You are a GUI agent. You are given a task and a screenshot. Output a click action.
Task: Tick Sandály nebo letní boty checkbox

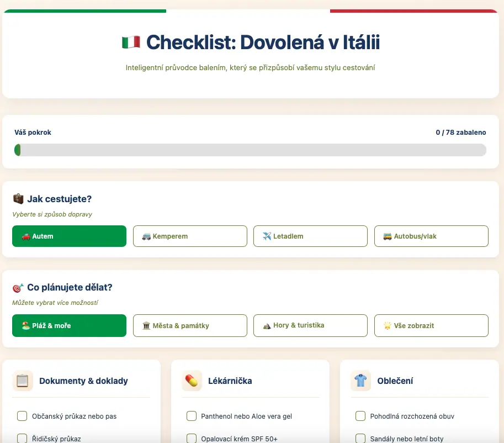pos(360,438)
